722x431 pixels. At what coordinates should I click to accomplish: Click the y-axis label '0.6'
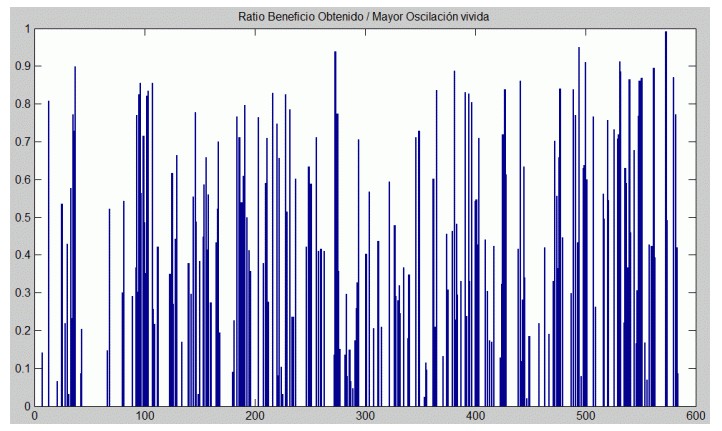pyautogui.click(x=23, y=180)
